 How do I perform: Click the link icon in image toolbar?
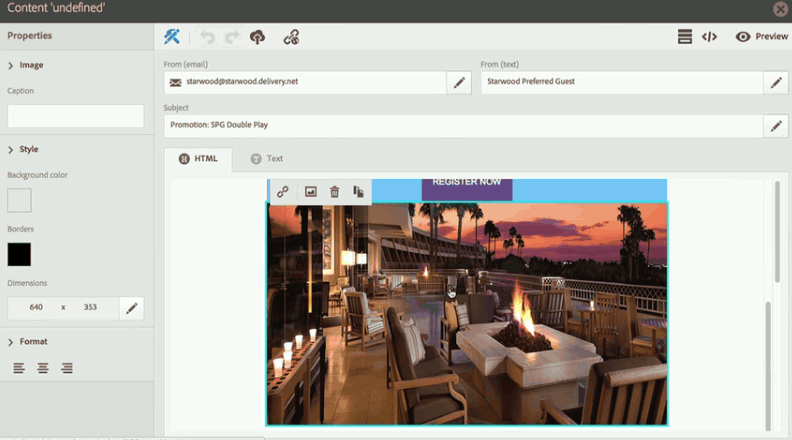[283, 192]
